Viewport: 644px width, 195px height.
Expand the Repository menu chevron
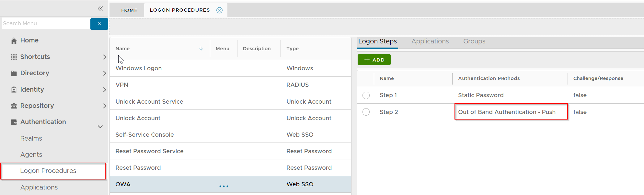[104, 106]
